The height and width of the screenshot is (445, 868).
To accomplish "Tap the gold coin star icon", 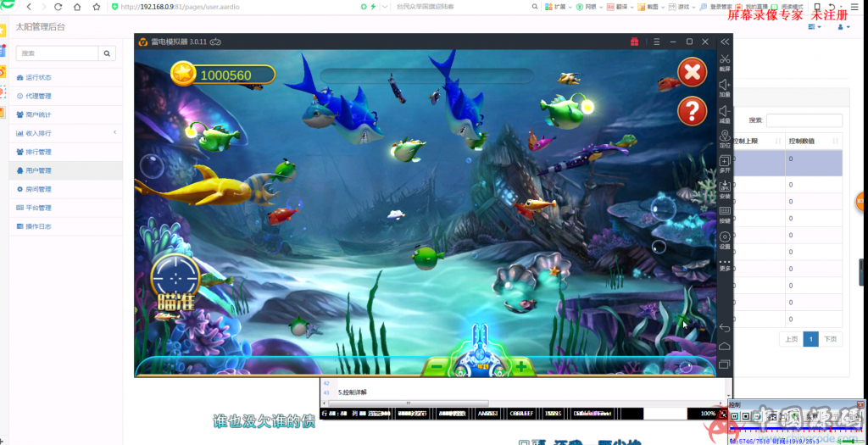I will (x=183, y=75).
